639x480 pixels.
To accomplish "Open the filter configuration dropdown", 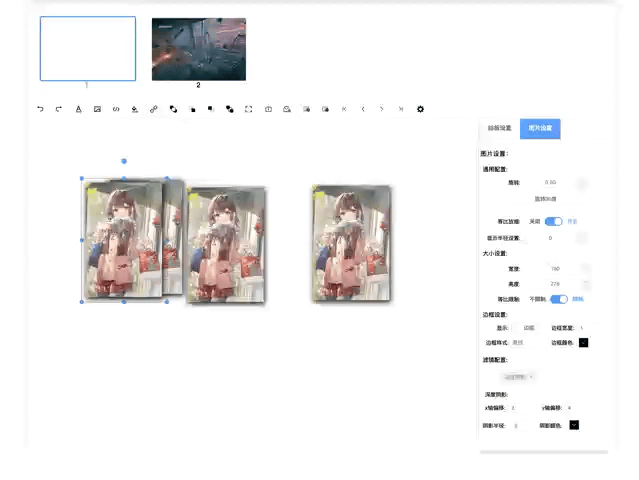I will [x=518, y=377].
